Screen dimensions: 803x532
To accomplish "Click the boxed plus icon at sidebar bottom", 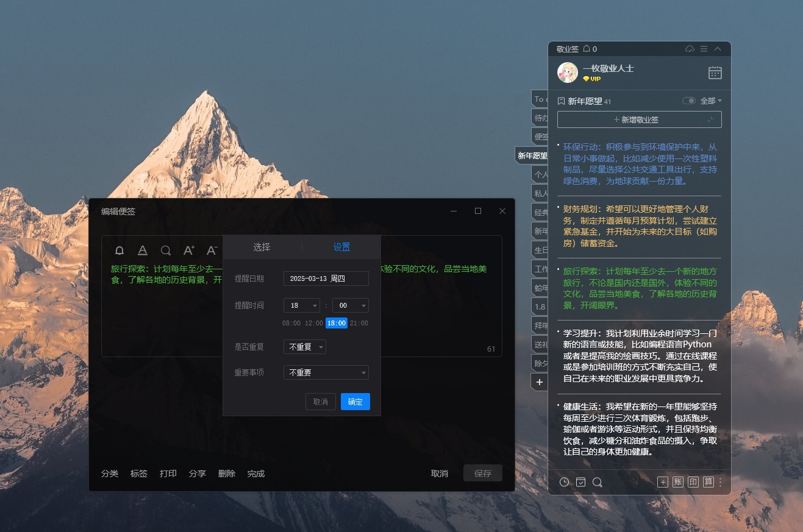I will coord(663,482).
